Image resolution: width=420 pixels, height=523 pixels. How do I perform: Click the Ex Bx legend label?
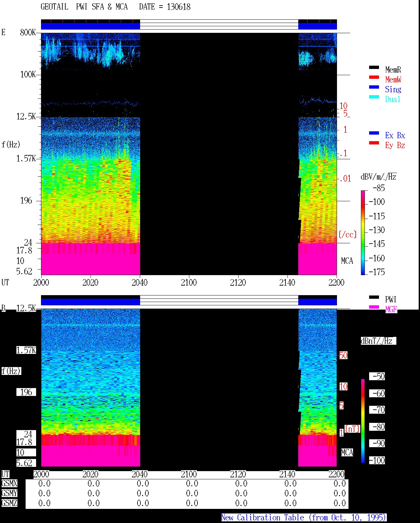pyautogui.click(x=395, y=135)
